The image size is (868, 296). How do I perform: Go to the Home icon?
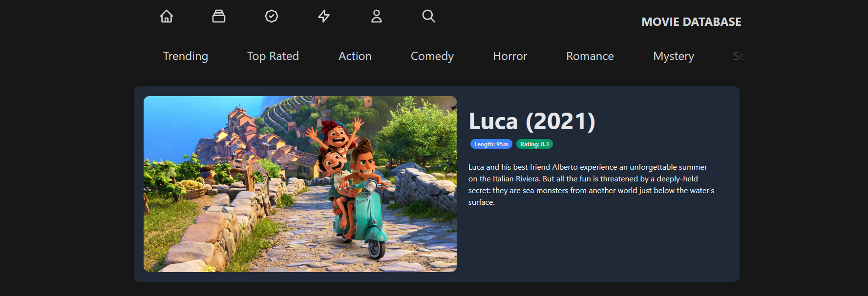tap(167, 17)
